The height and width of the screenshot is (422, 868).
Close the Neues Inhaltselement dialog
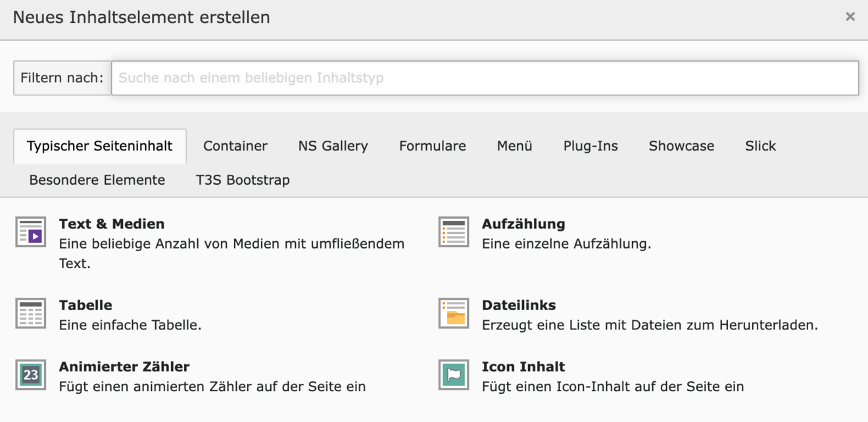(x=850, y=17)
